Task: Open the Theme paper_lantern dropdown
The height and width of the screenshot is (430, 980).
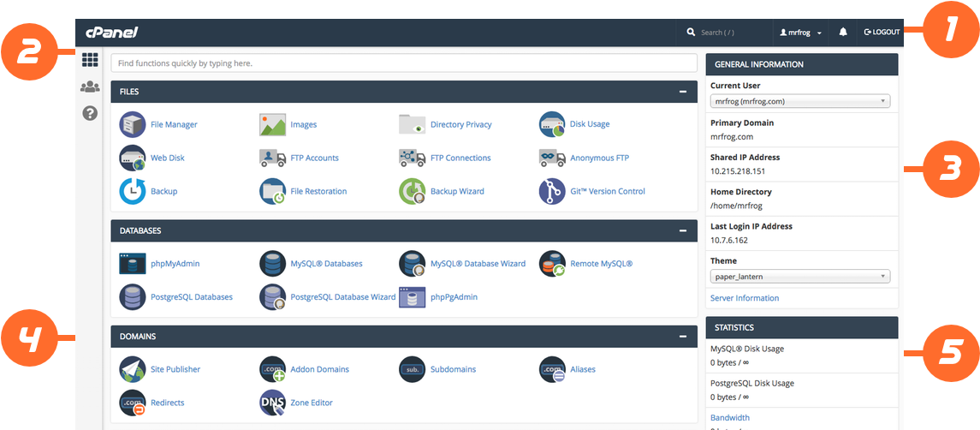Action: [x=800, y=276]
